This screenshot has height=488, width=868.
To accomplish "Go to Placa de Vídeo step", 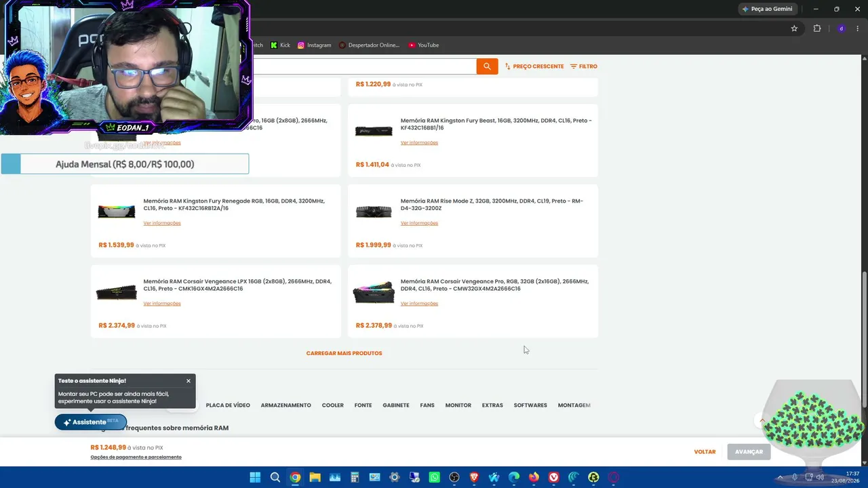I will 228,405.
